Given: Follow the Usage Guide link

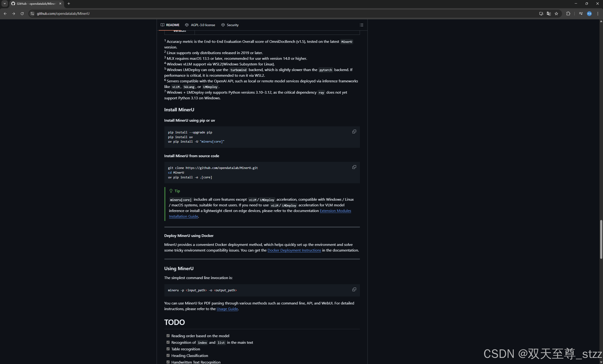Looking at the screenshot, I should [x=227, y=309].
